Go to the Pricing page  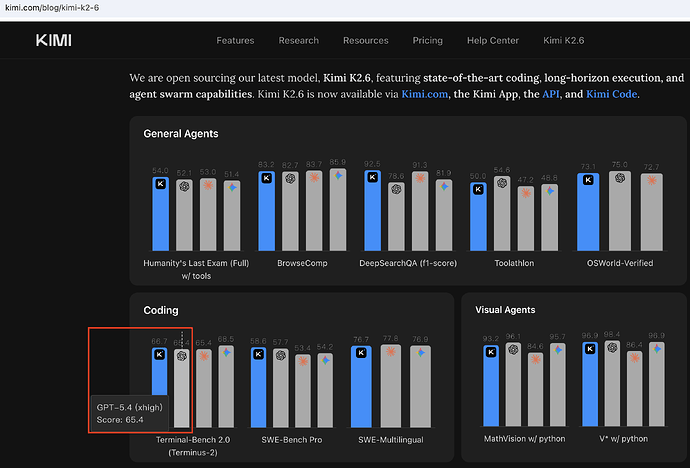[427, 40]
